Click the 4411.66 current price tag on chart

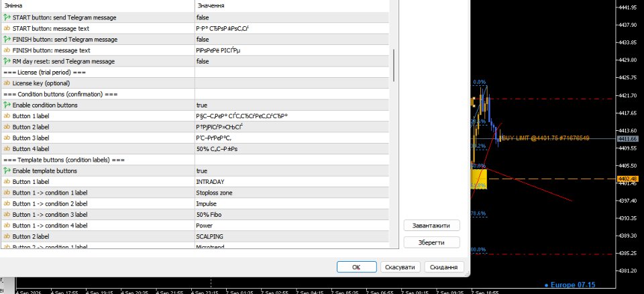pyautogui.click(x=627, y=139)
